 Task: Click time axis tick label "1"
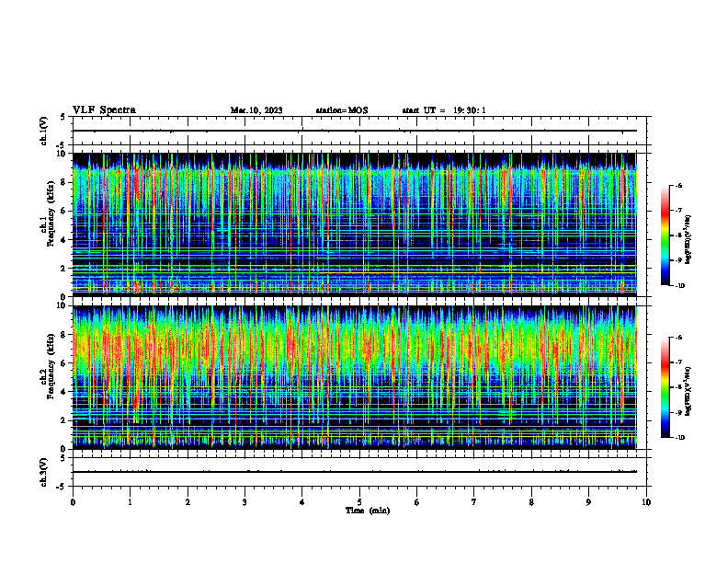click(130, 502)
